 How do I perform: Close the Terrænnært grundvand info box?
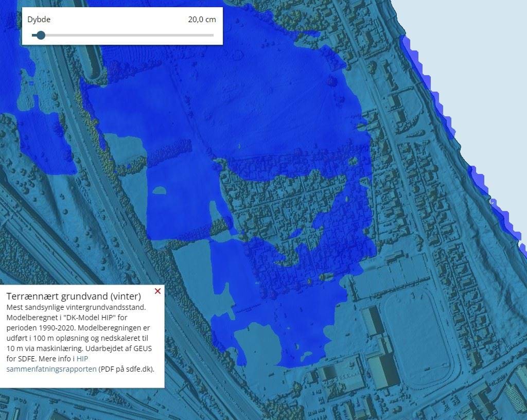pos(157,291)
